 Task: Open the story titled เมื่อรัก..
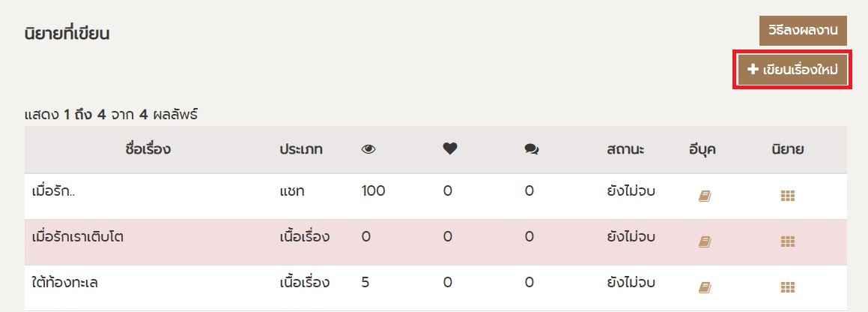tap(54, 191)
